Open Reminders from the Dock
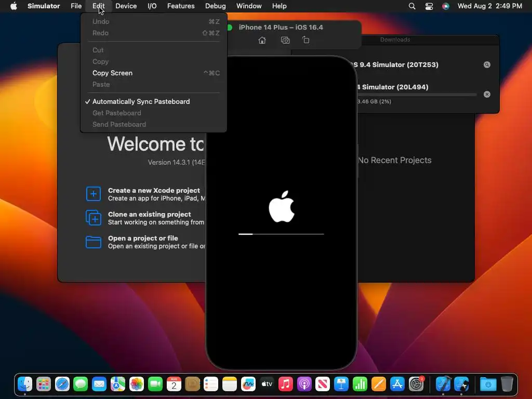 click(211, 384)
